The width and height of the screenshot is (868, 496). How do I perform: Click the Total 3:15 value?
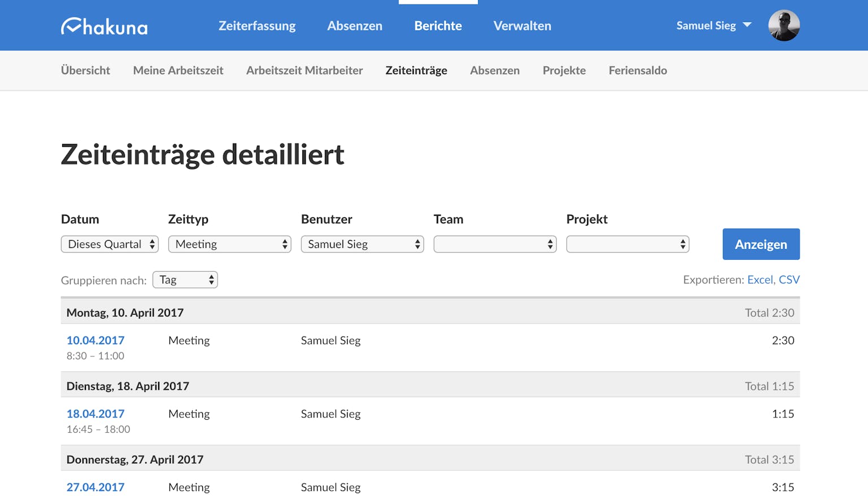770,459
